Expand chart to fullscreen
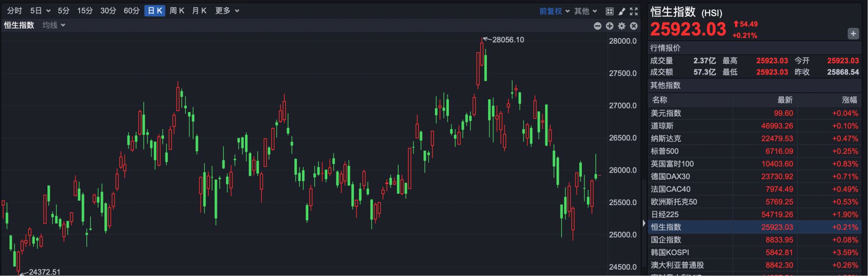The height and width of the screenshot is (276, 868). coord(634,11)
